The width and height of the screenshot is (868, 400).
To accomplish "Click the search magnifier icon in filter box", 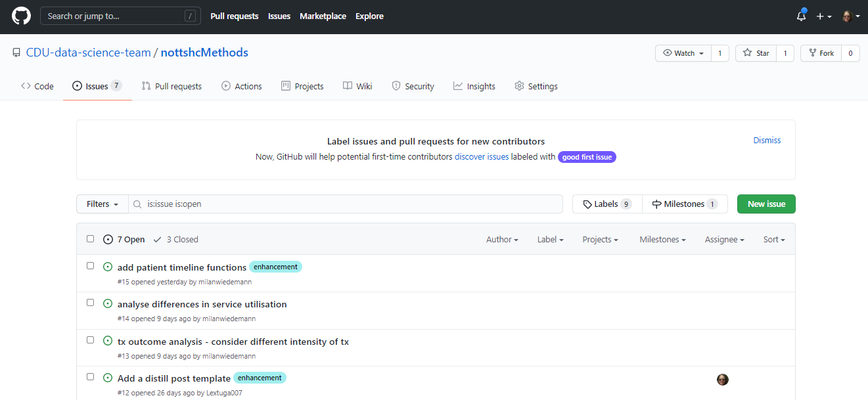I will [x=137, y=204].
